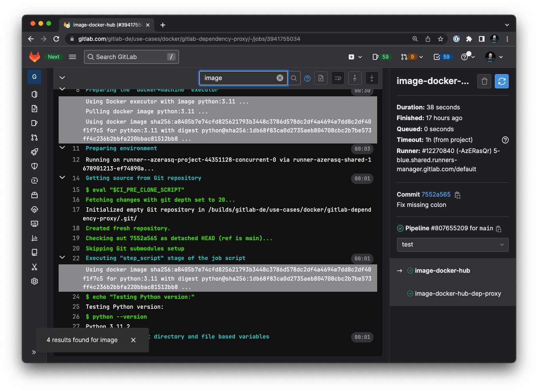Screen dimensions: 538x392
Task: Open Snippets scissors icon in sidebar
Action: click(34, 267)
